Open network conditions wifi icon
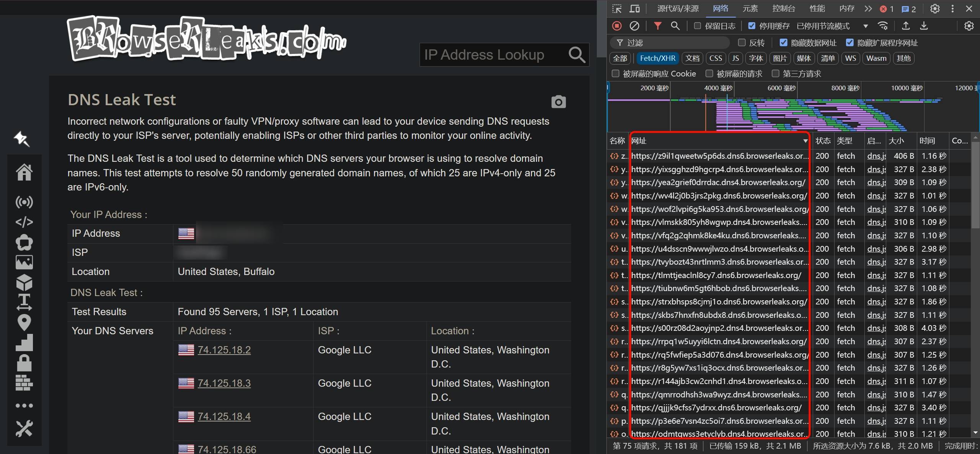Viewport: 980px width, 454px height. pos(883,26)
